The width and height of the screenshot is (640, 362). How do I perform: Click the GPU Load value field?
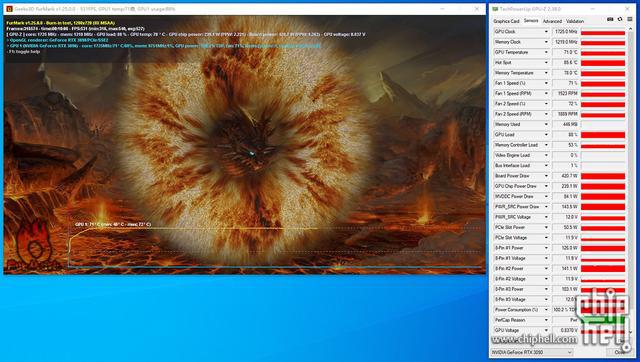(x=565, y=135)
